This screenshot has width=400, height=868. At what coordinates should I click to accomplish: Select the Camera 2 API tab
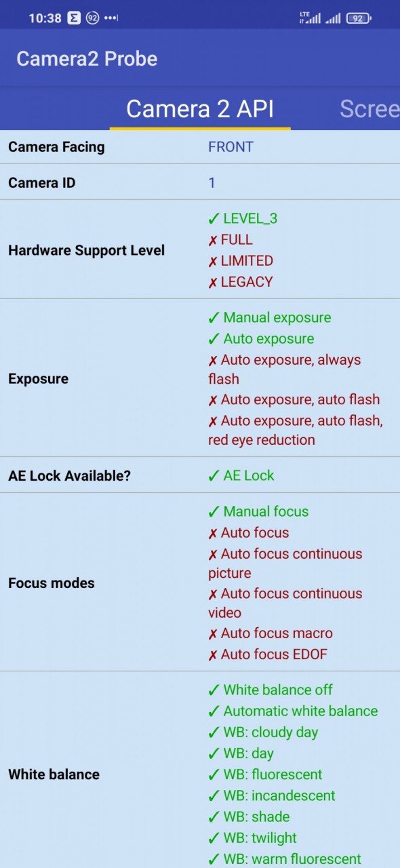click(200, 108)
